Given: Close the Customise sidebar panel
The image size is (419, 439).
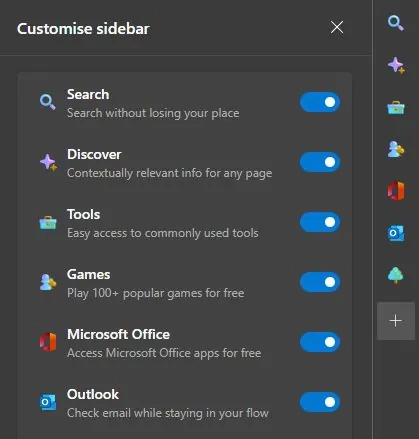Looking at the screenshot, I should pyautogui.click(x=337, y=27).
